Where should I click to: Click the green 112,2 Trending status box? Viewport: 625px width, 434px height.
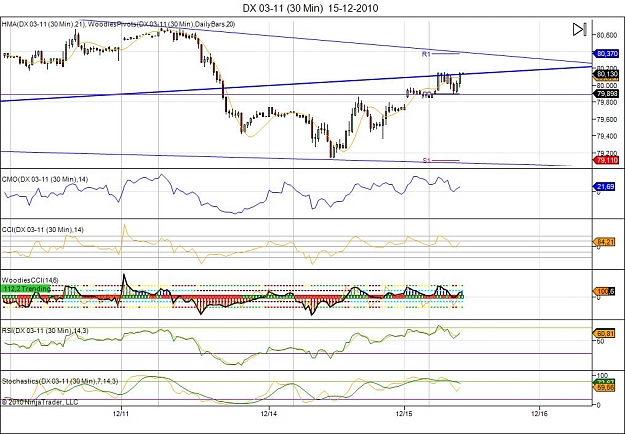tap(26, 289)
